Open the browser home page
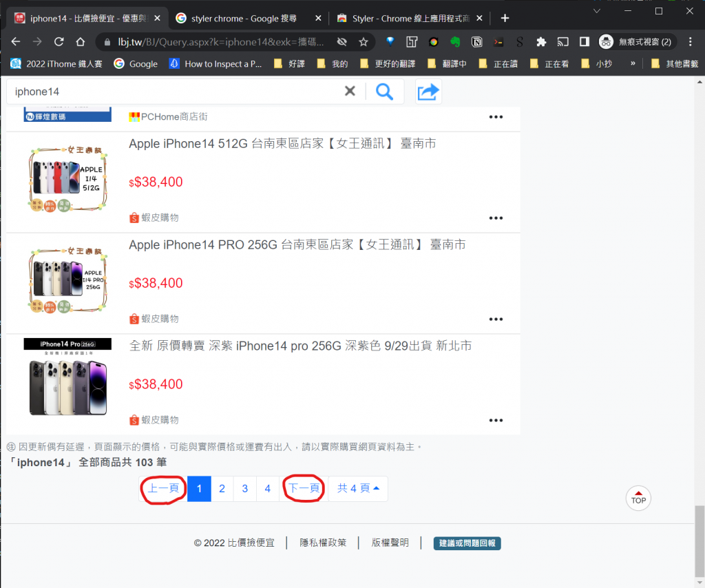 point(81,42)
